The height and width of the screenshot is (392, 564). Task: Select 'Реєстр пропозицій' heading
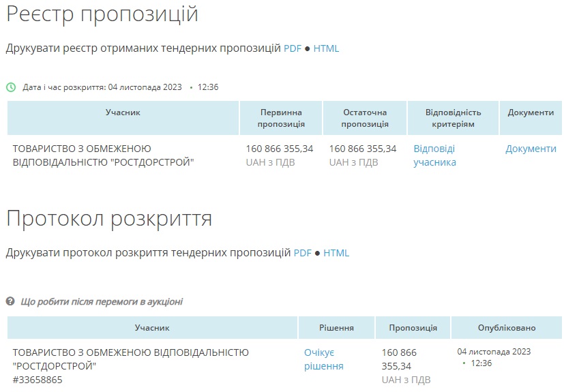click(102, 14)
